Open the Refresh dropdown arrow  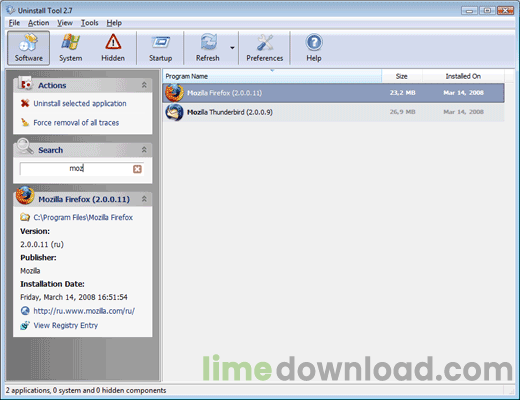coord(232,48)
